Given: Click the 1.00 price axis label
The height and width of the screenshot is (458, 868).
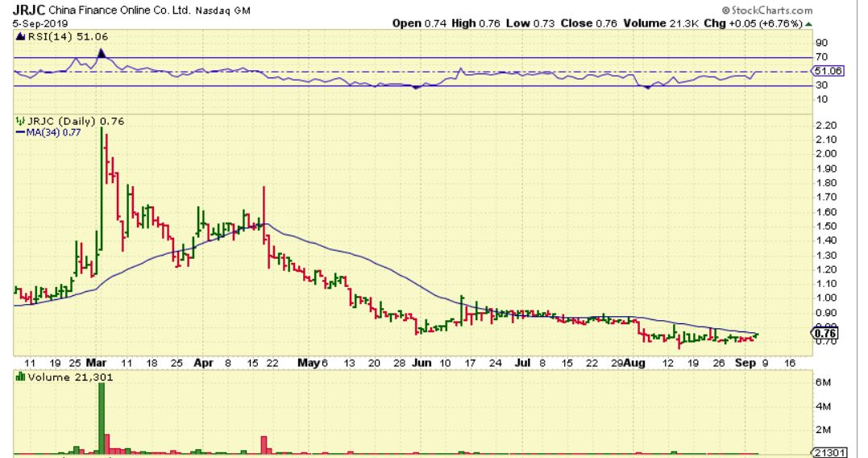Looking at the screenshot, I should [x=826, y=298].
